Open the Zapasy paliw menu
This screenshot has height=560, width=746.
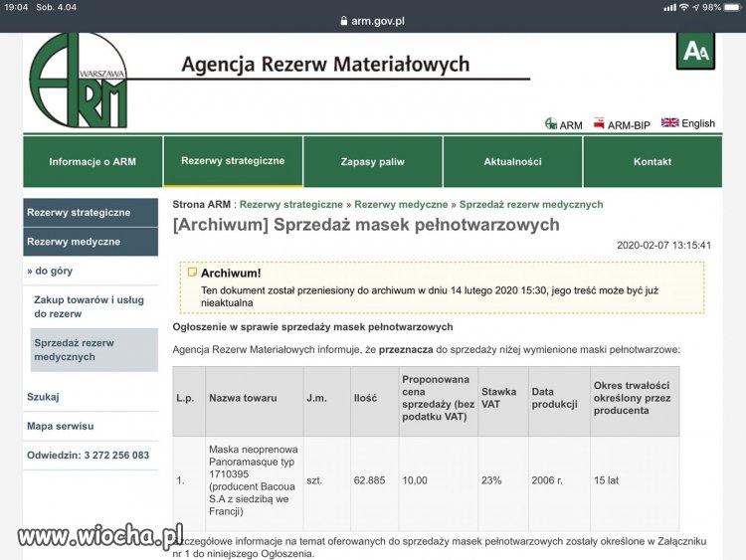tap(373, 162)
